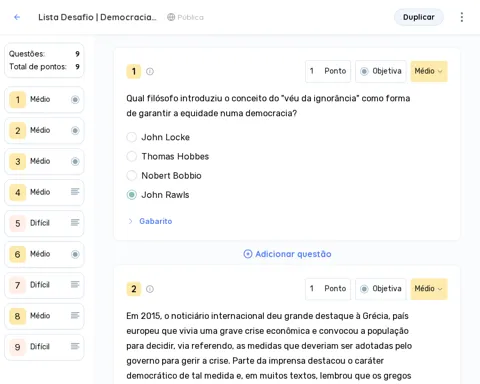Open the Objetiva type selector on question 1
Screen dimensions: 480x384
point(381,71)
